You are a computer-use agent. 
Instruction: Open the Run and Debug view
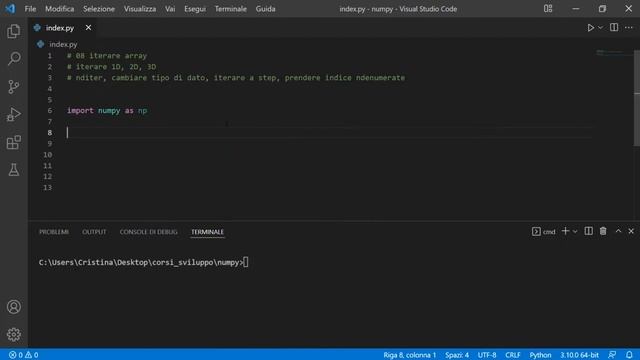13,115
